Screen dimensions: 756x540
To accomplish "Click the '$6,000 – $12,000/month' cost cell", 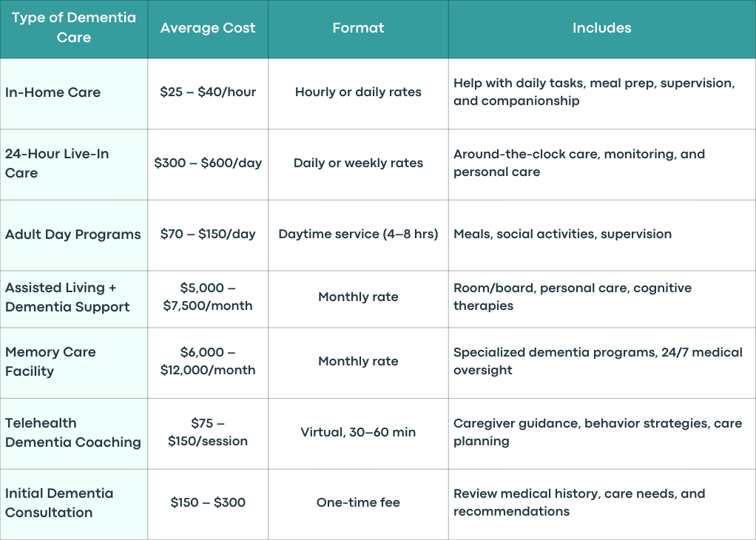I will [x=208, y=363].
